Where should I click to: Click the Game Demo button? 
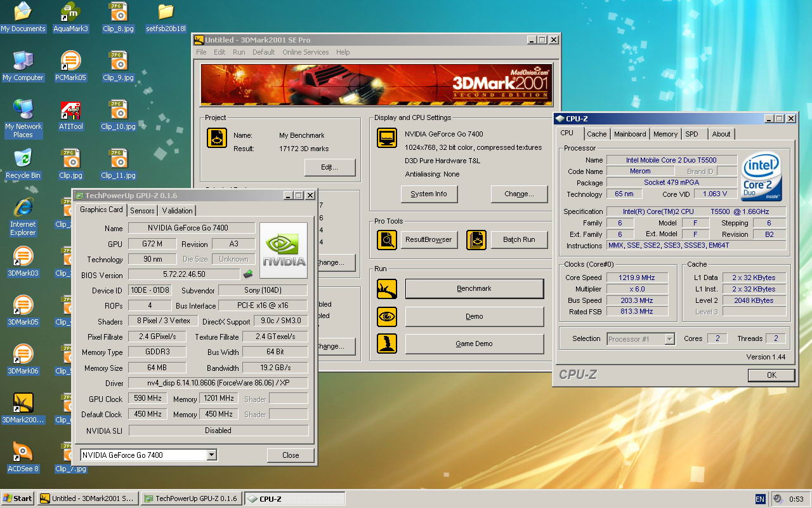(x=475, y=344)
